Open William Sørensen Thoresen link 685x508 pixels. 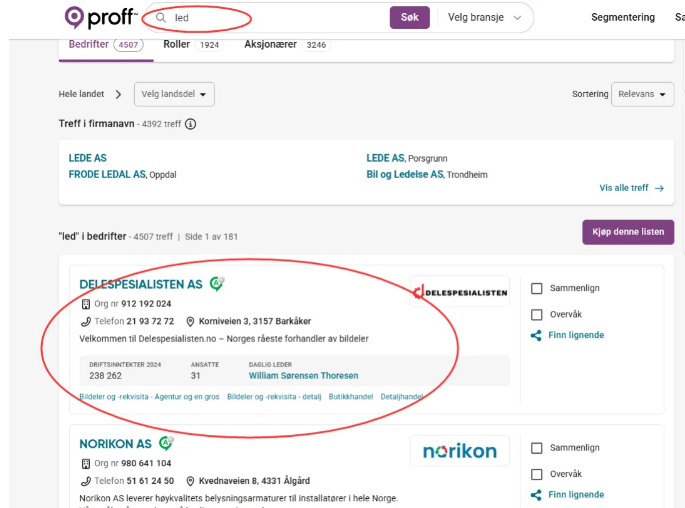click(304, 376)
